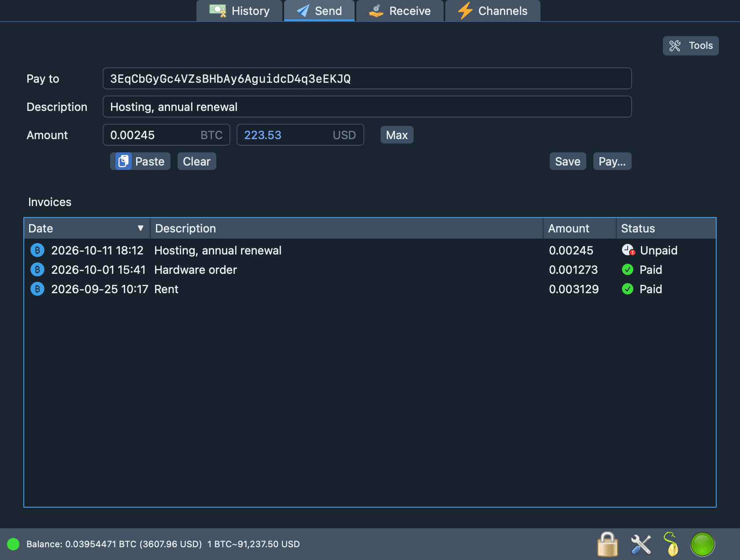The image size is (740, 560).
Task: Click the seed sprout icon
Action: [x=671, y=544]
